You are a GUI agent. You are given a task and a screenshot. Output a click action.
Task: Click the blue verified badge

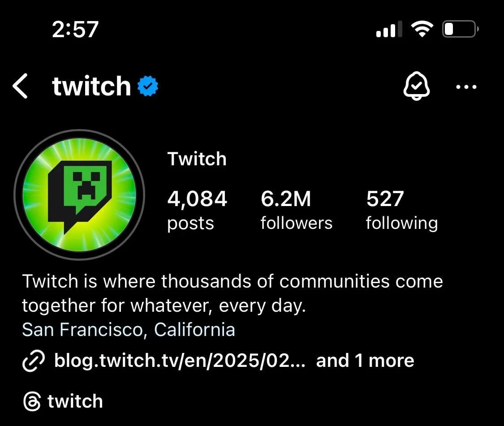(148, 86)
